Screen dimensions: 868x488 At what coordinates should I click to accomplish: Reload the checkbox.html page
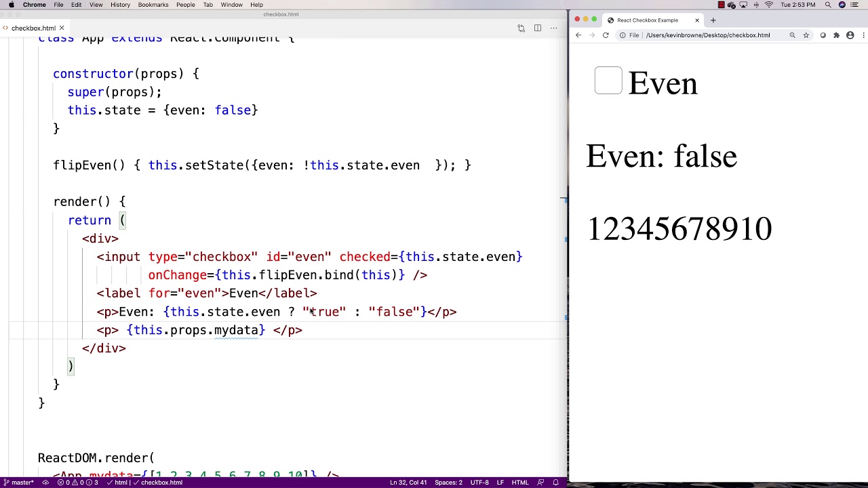606,35
